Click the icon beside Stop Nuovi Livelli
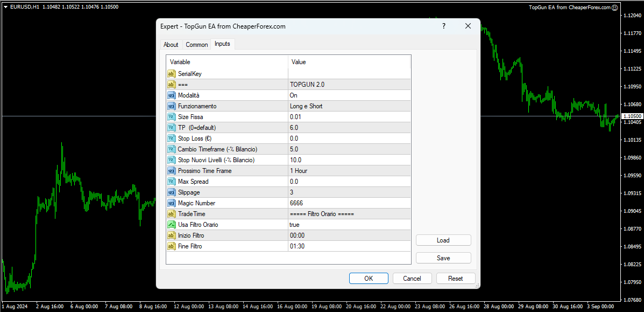644x312 pixels. tap(172, 160)
